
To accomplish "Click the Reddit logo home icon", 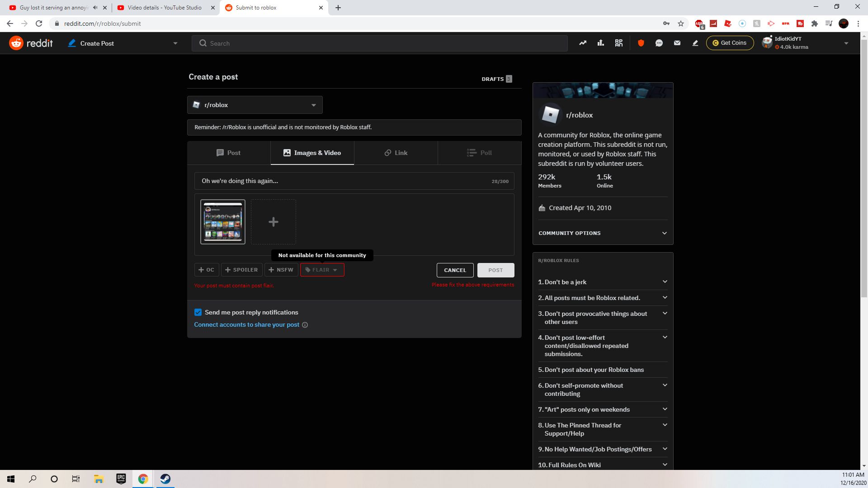I will [16, 43].
